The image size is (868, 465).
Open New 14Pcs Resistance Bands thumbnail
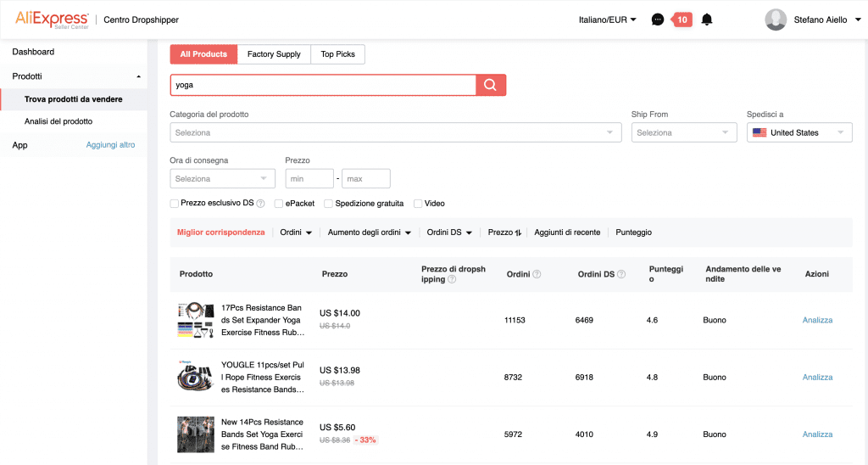coord(196,434)
